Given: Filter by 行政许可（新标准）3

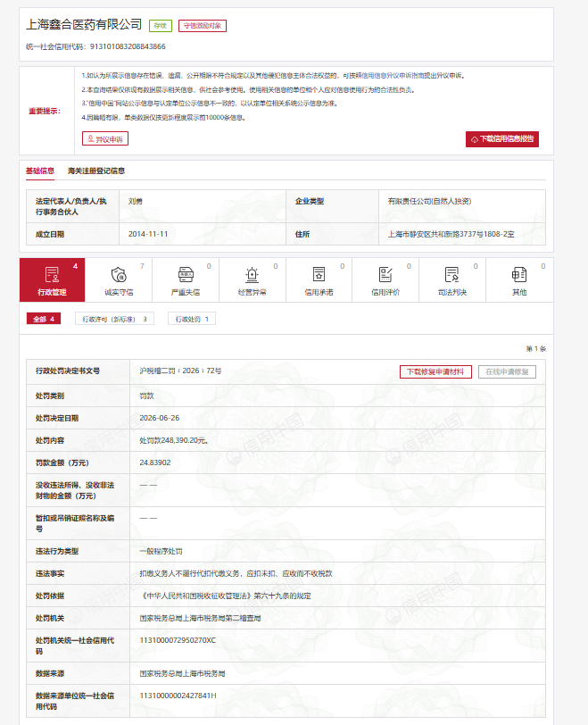Looking at the screenshot, I should 114,319.
